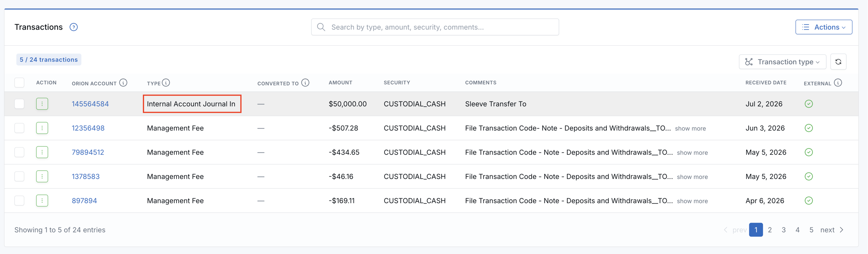
Task: Click the next page link
Action: point(828,230)
